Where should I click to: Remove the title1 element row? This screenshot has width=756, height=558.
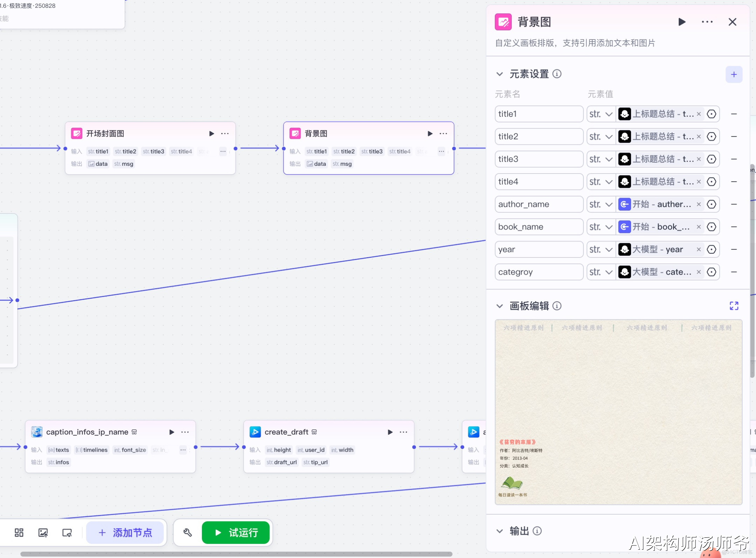pos(734,114)
